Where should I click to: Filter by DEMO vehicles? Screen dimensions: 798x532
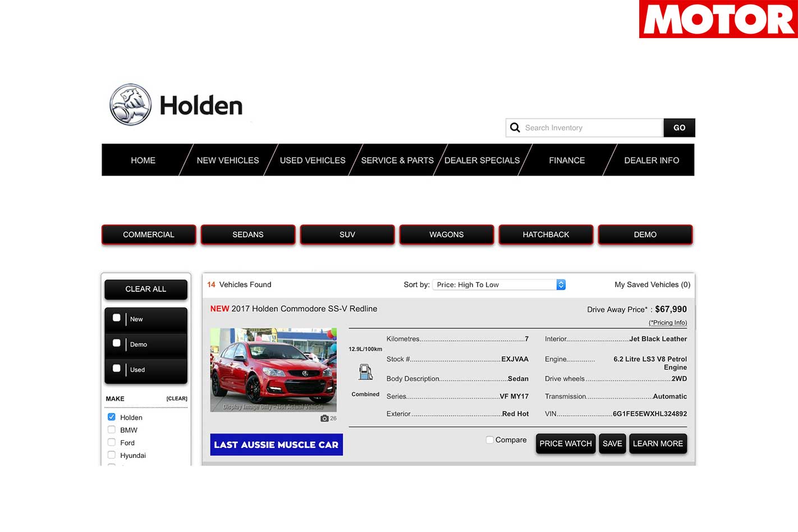pos(645,235)
